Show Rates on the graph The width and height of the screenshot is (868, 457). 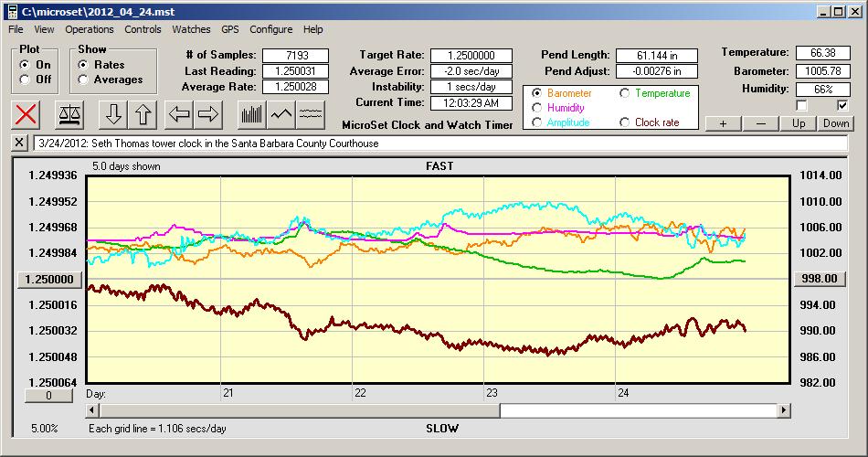(83, 65)
